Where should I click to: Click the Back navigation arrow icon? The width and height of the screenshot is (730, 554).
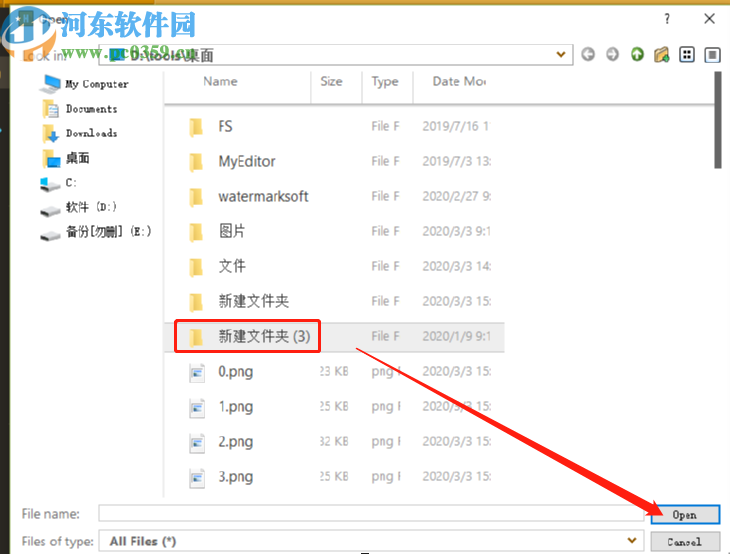pos(588,54)
